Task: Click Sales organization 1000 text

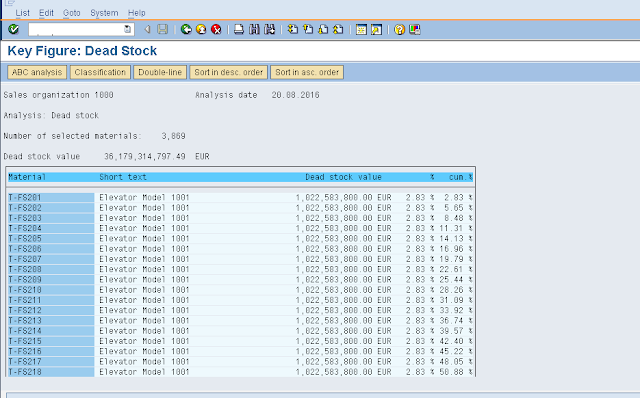Action: 58,95
